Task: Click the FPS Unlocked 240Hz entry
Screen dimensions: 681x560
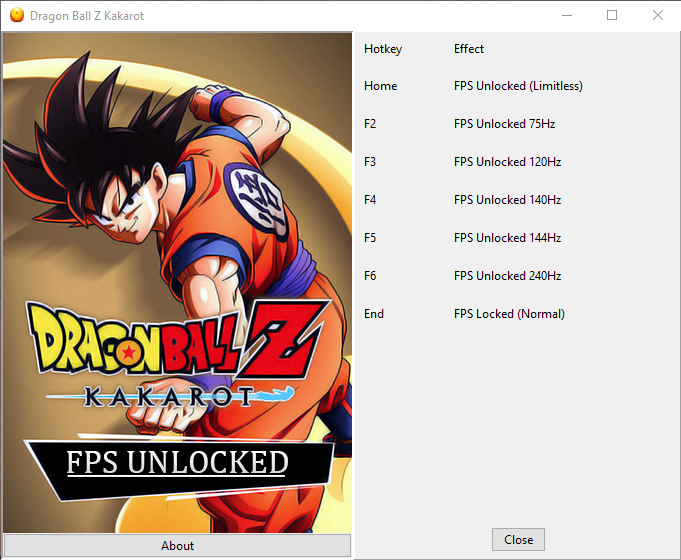Action: click(507, 276)
